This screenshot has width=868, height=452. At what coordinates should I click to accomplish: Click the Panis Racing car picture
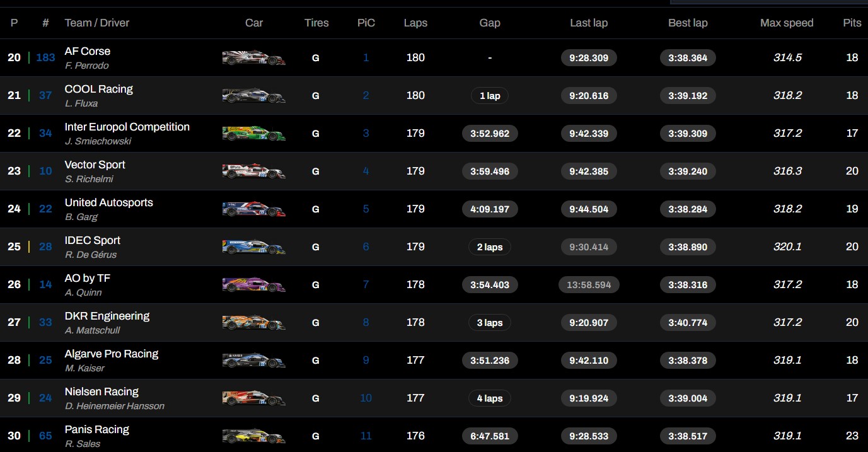coord(253,436)
